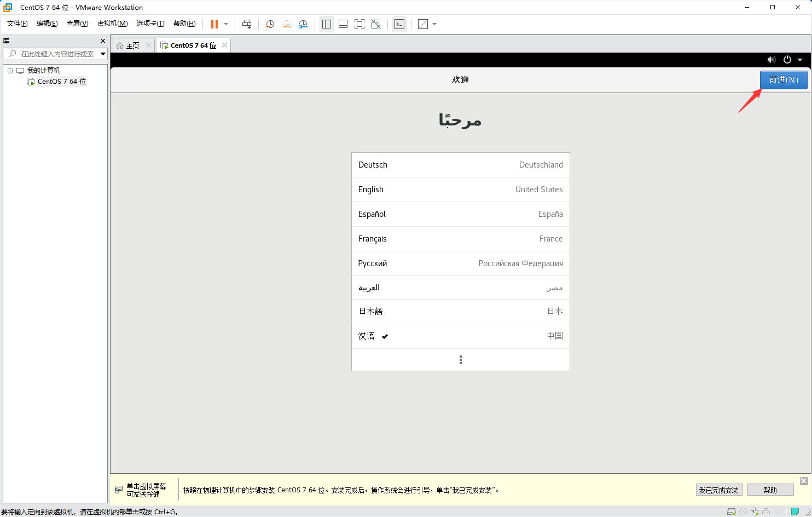Screen dimensions: 812x517
Task: Collapse the 我的计算机 tree node
Action: [x=10, y=71]
